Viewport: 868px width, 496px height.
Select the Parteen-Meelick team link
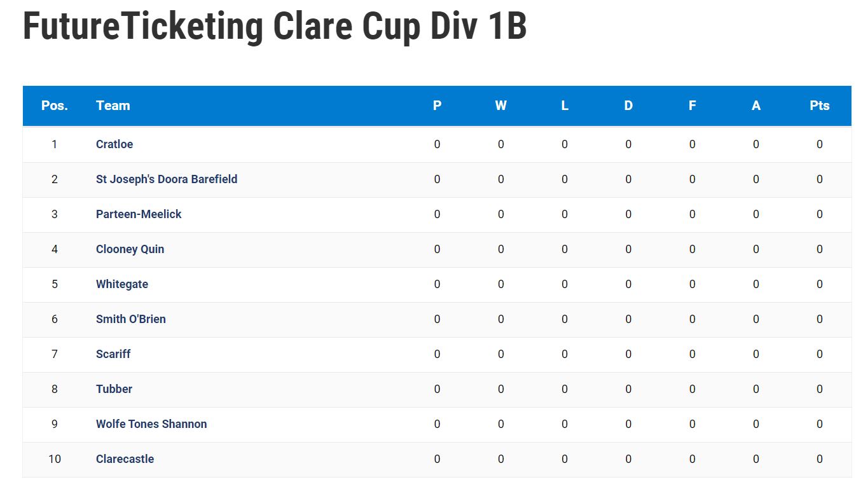click(139, 214)
